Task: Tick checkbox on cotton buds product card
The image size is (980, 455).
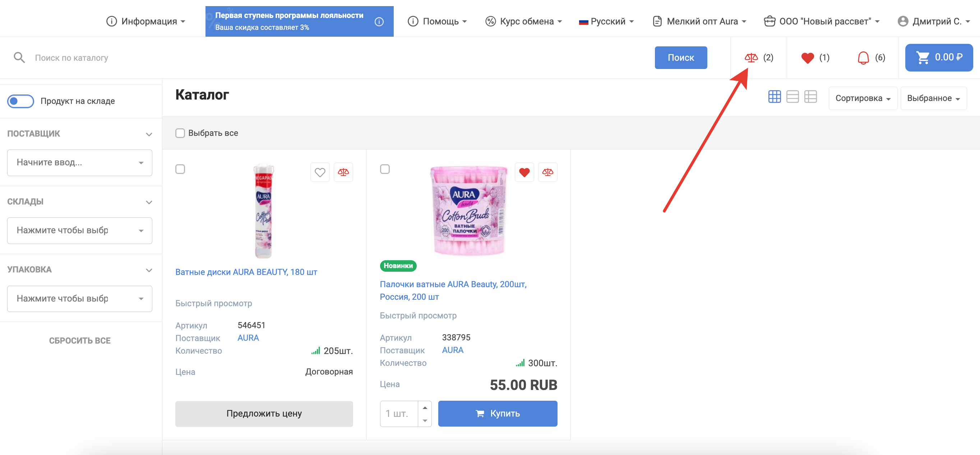Action: tap(385, 169)
